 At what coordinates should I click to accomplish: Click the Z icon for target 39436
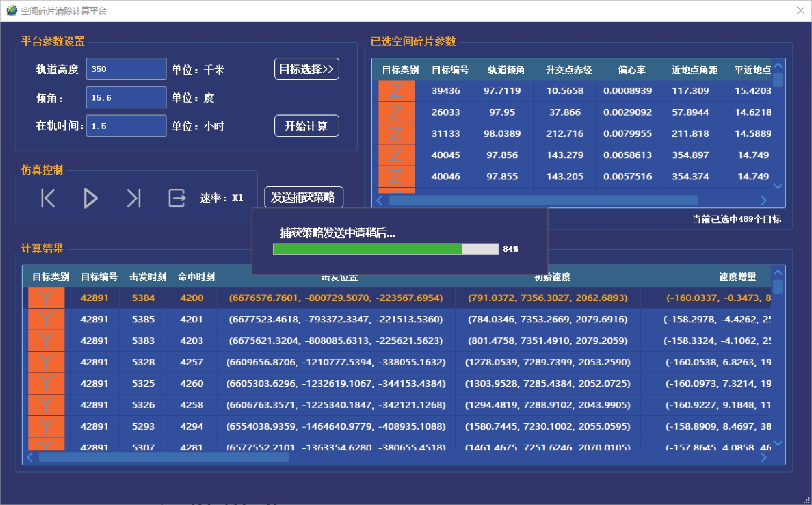coord(396,91)
